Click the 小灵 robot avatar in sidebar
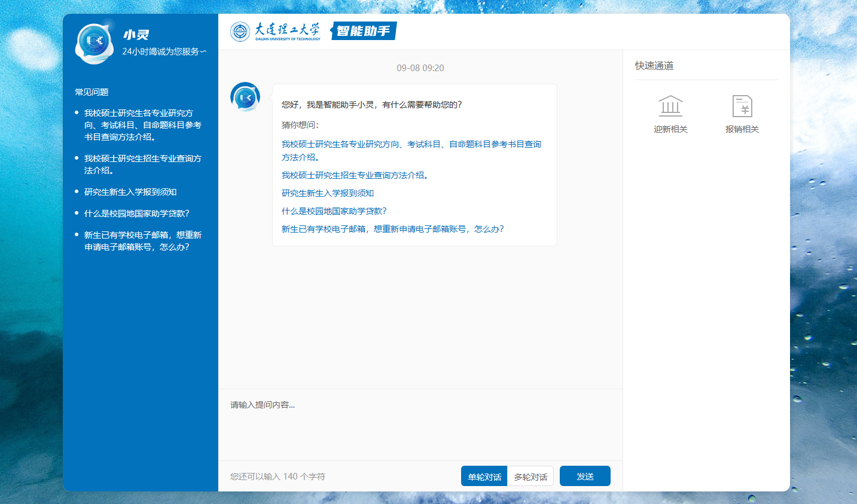The height and width of the screenshot is (504, 857). point(94,44)
